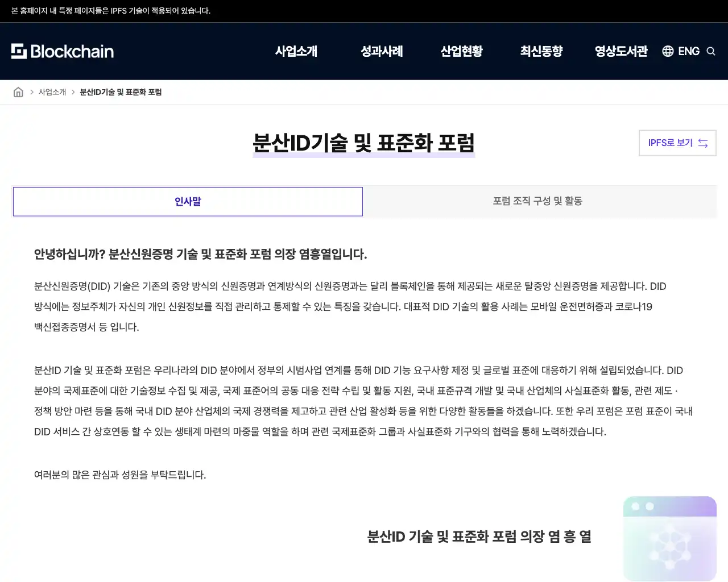The height and width of the screenshot is (582, 728).
Task: Open the '최신동향' menu
Action: (541, 51)
